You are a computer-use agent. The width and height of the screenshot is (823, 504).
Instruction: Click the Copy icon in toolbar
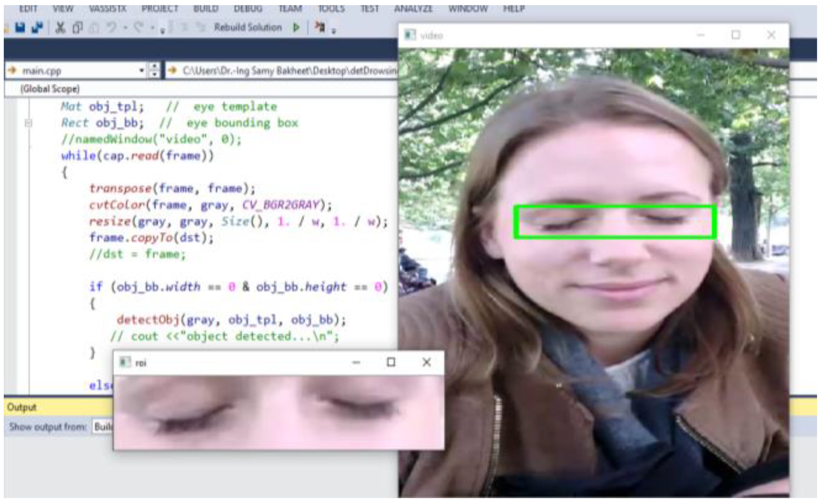tap(78, 28)
